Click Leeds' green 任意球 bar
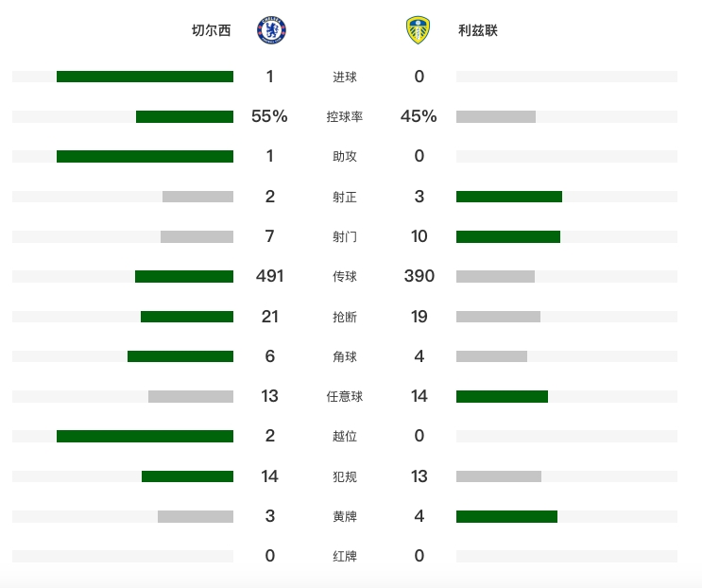702x588 pixels. 502,396
